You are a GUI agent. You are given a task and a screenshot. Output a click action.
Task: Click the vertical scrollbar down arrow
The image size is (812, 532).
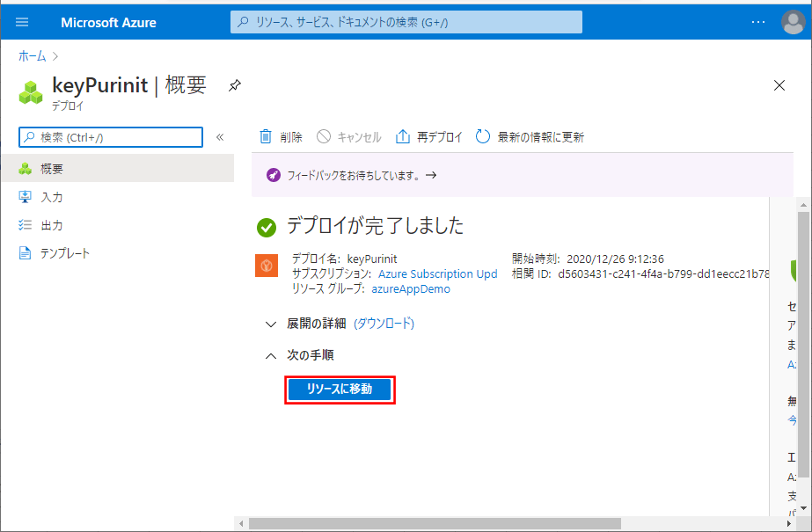click(x=803, y=508)
